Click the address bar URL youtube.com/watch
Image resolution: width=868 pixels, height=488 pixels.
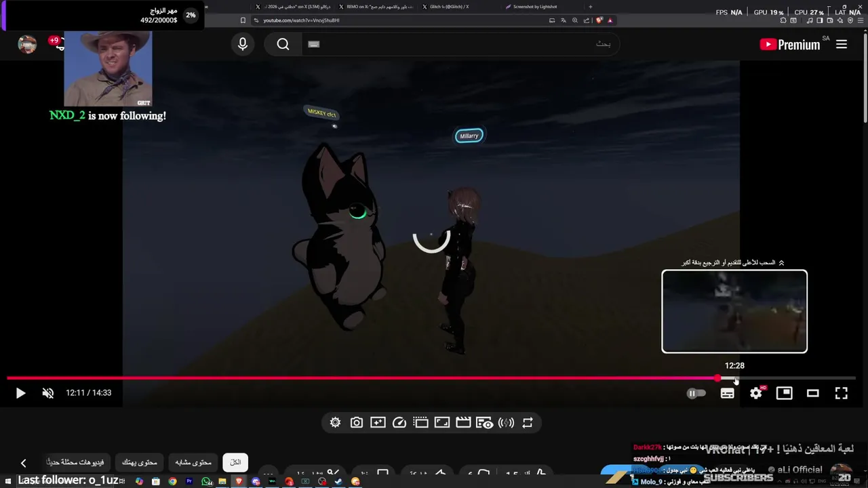pos(301,20)
